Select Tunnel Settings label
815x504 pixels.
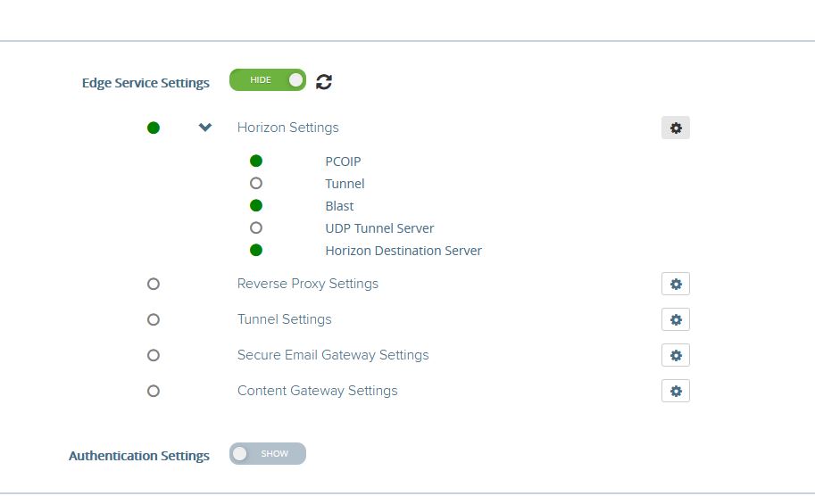click(x=285, y=319)
